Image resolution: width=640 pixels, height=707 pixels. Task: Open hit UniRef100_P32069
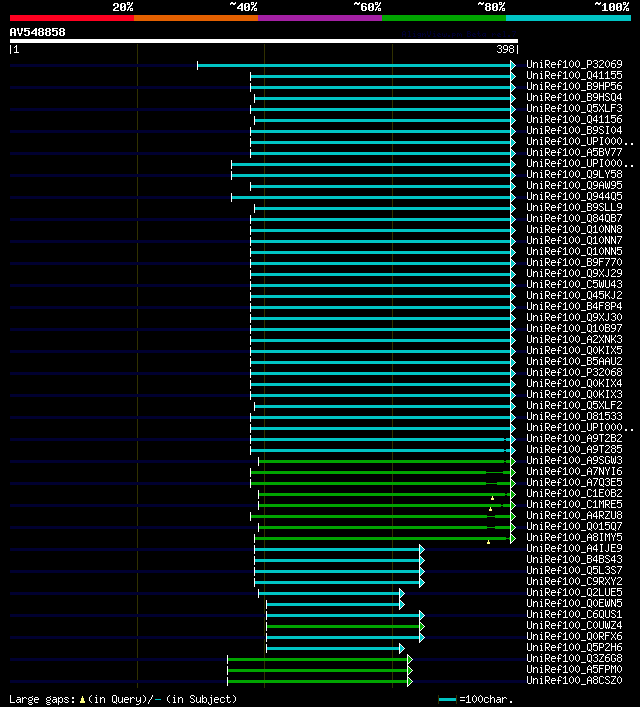point(574,64)
